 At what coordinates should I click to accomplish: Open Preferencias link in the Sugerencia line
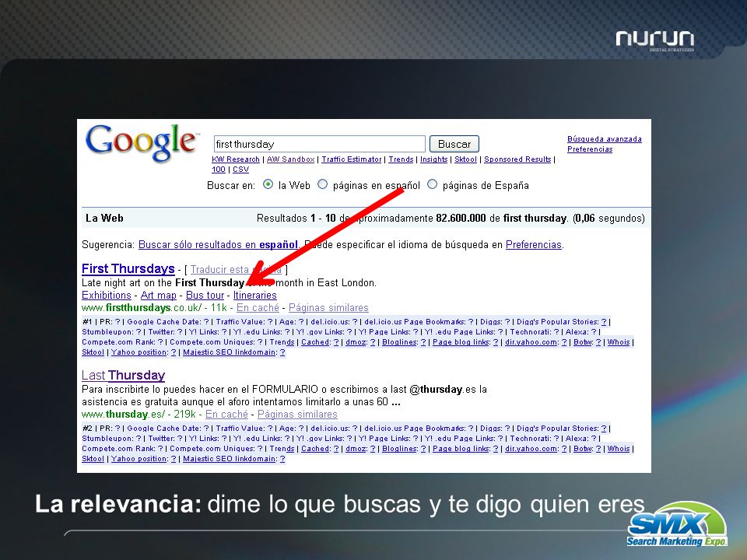tap(534, 245)
